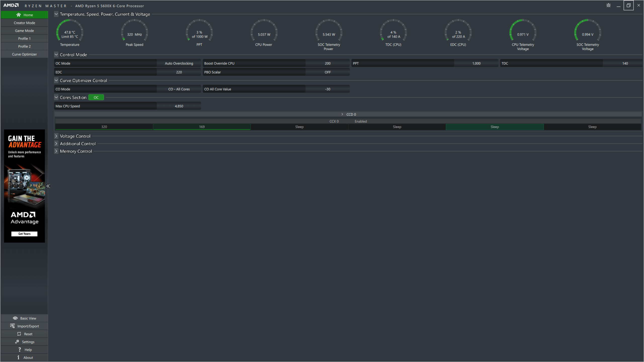This screenshot has width=644, height=362.
Task: Click Boost Override CPU value 200
Action: point(328,63)
